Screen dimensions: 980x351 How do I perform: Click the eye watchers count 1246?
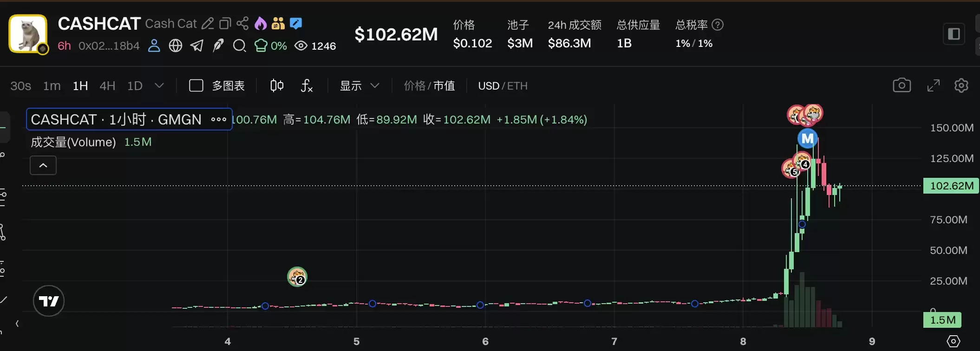pos(315,45)
